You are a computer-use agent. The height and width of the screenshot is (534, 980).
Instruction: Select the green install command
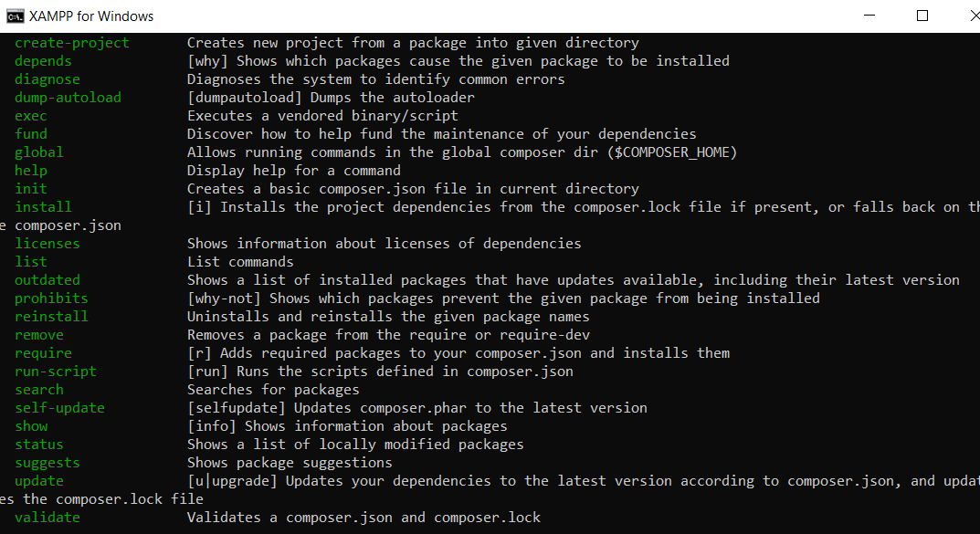[43, 207]
